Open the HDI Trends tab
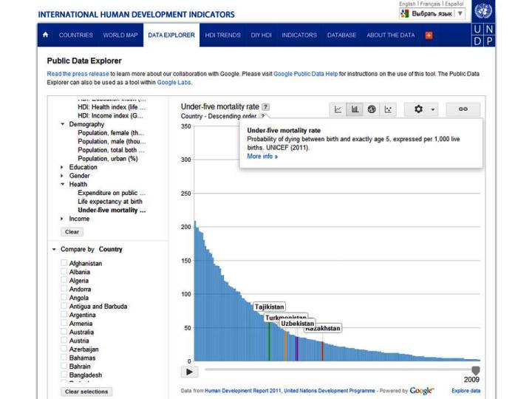The image size is (532, 399). point(222,35)
